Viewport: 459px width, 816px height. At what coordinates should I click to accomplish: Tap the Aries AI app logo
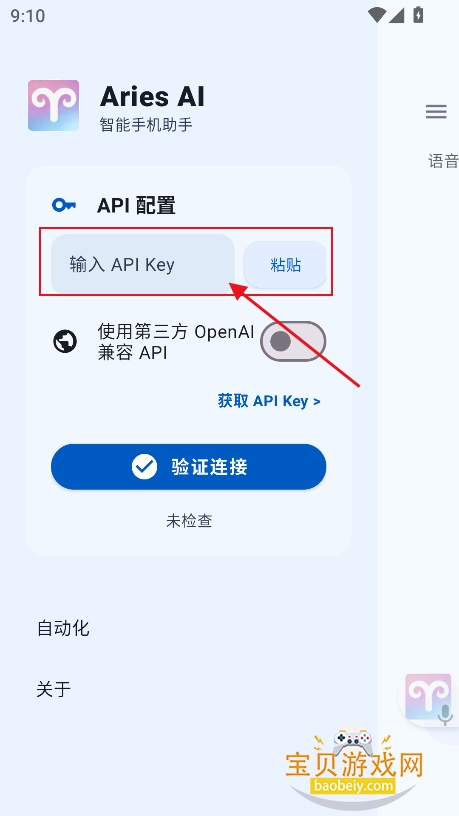point(54,105)
